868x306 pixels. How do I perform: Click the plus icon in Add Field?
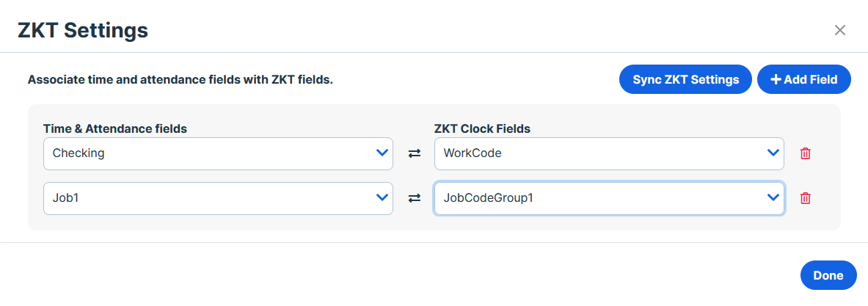[775, 80]
